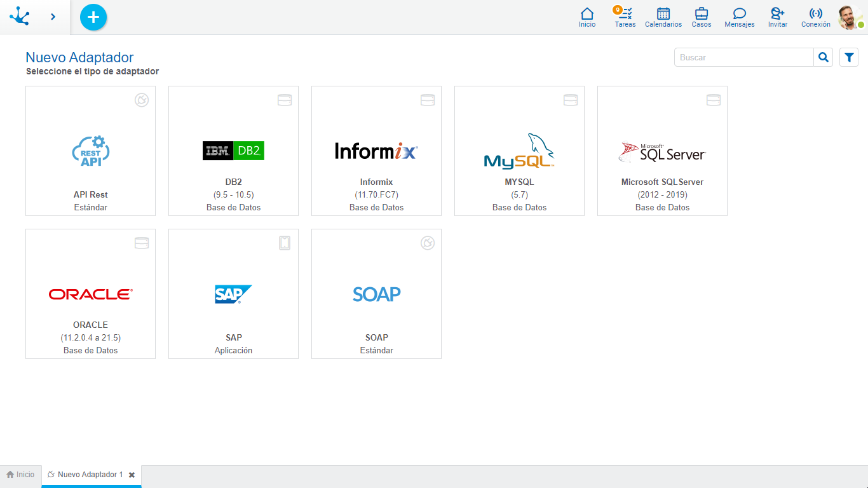
Task: Select the MySQL dolphin logo
Action: pyautogui.click(x=519, y=151)
